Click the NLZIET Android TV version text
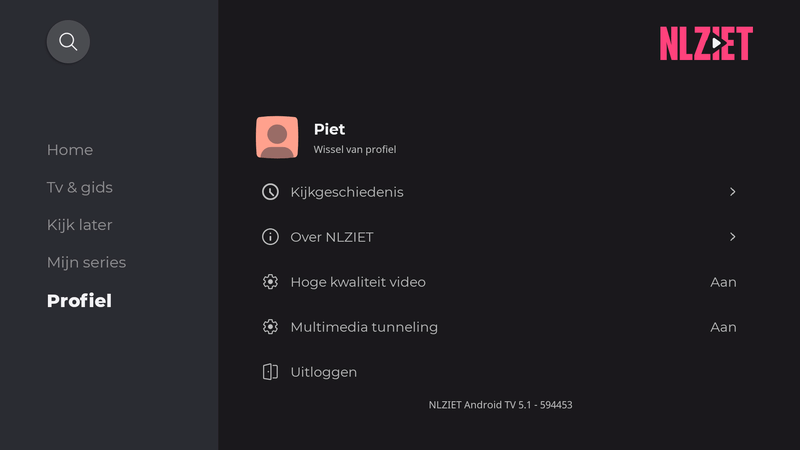 [500, 405]
